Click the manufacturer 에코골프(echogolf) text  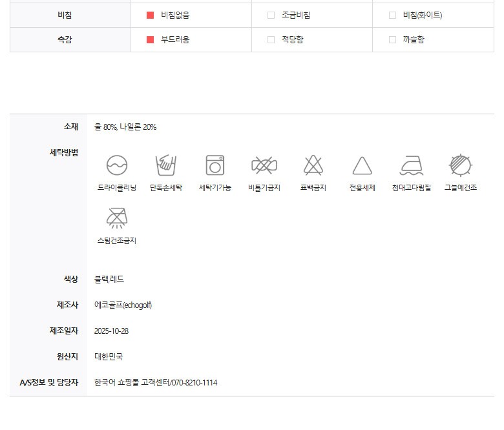coord(123,305)
